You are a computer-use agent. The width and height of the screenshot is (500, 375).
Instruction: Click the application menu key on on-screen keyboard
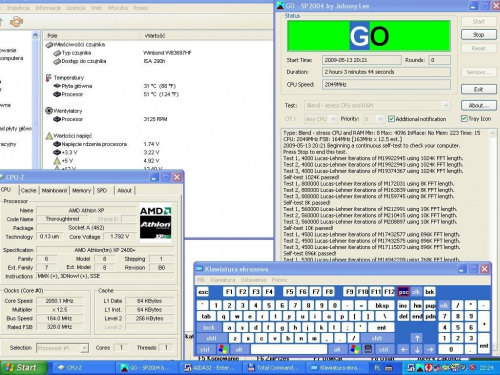[x=368, y=349]
